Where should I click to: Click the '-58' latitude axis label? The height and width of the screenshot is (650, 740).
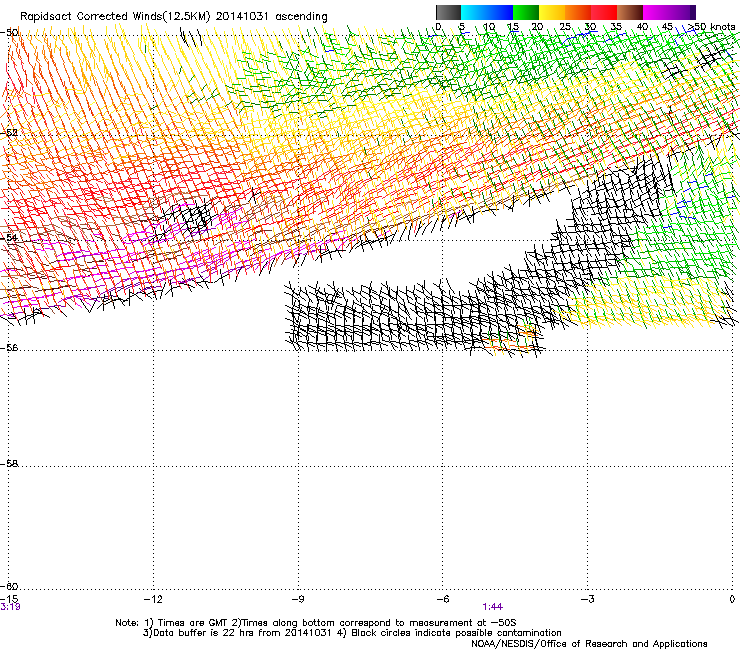click(9, 464)
